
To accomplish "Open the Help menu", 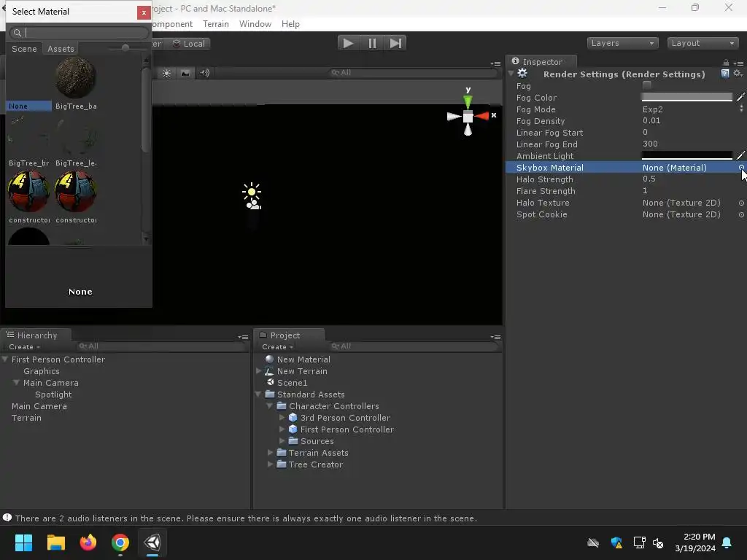I will 290,24.
